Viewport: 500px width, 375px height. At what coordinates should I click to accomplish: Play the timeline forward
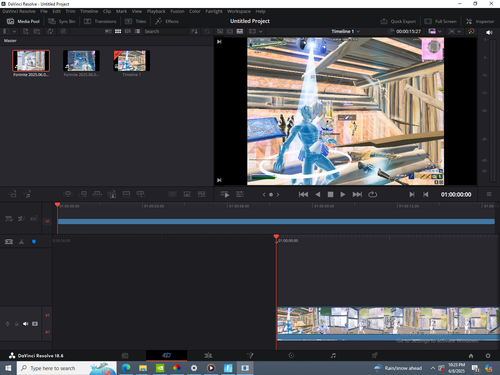[343, 194]
